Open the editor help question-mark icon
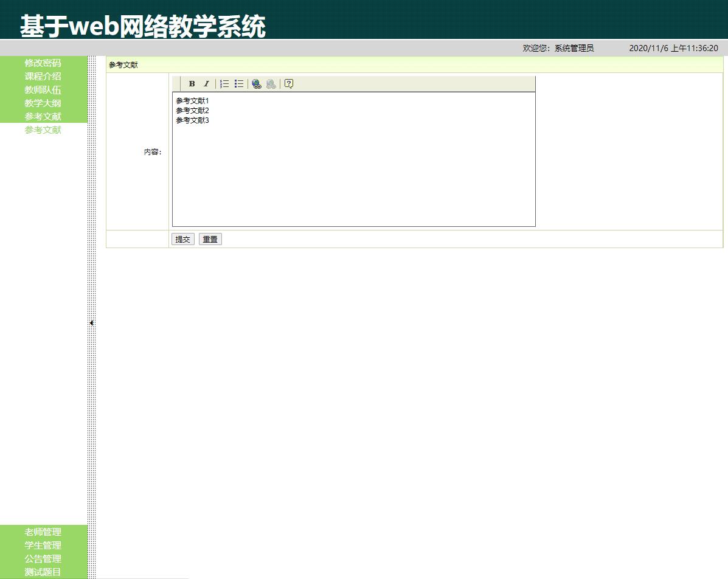728x579 pixels. tap(289, 83)
